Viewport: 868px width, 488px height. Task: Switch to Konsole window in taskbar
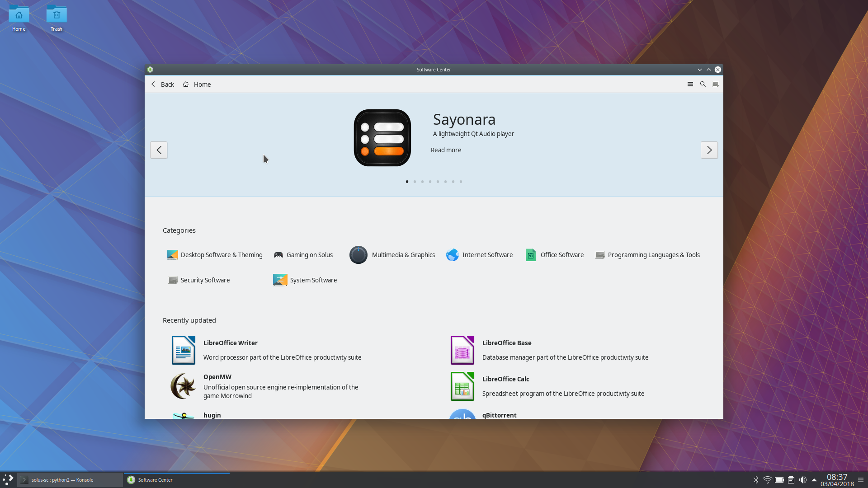pyautogui.click(x=70, y=480)
